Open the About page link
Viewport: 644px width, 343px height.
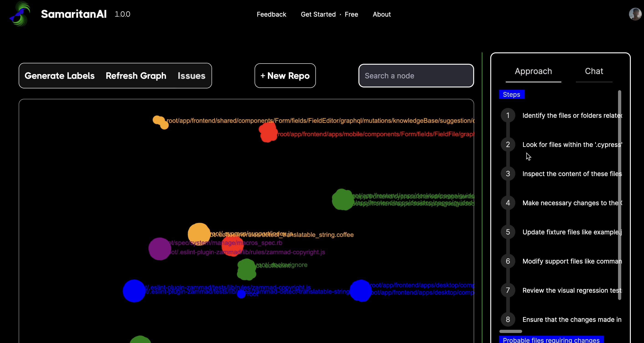tap(381, 14)
